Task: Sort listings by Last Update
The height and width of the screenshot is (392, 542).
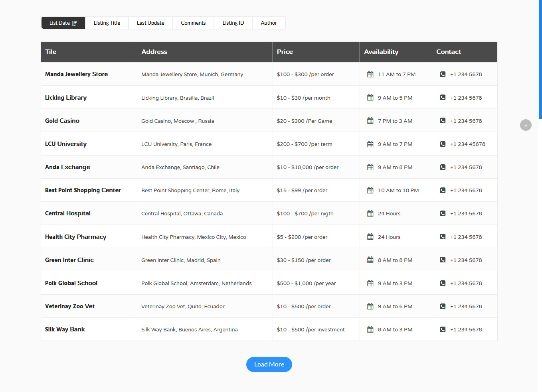Action: [150, 23]
